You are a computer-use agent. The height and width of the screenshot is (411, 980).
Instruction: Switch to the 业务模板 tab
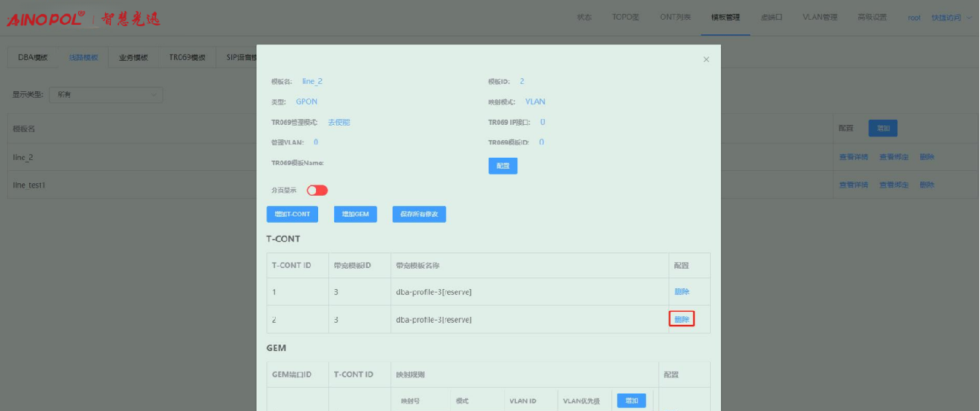pyautogui.click(x=134, y=58)
